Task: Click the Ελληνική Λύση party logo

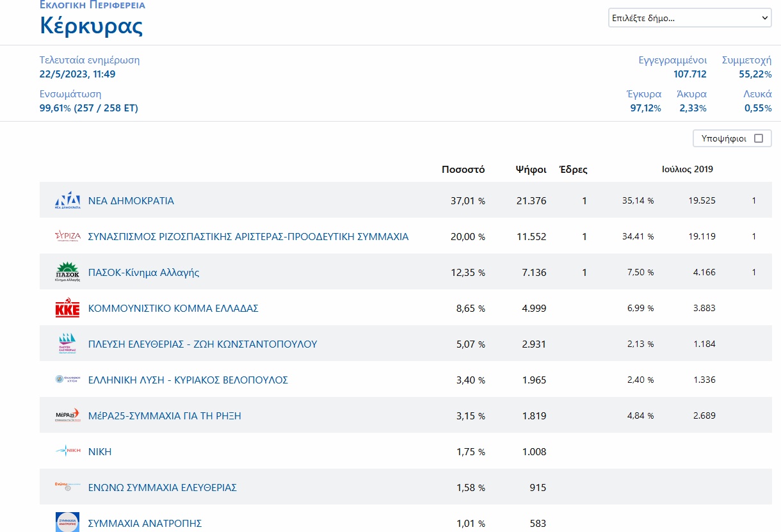Action: click(67, 380)
